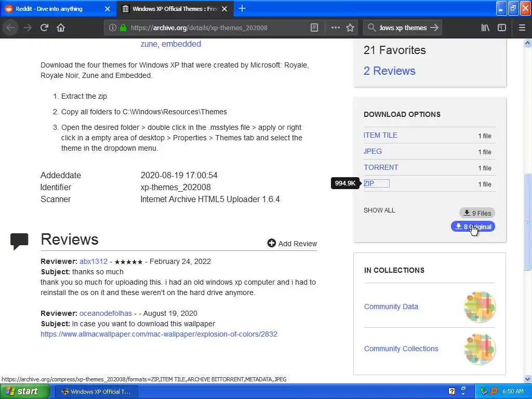Open the Firefox hamburger menu
The width and height of the screenshot is (532, 399).
[x=522, y=28]
